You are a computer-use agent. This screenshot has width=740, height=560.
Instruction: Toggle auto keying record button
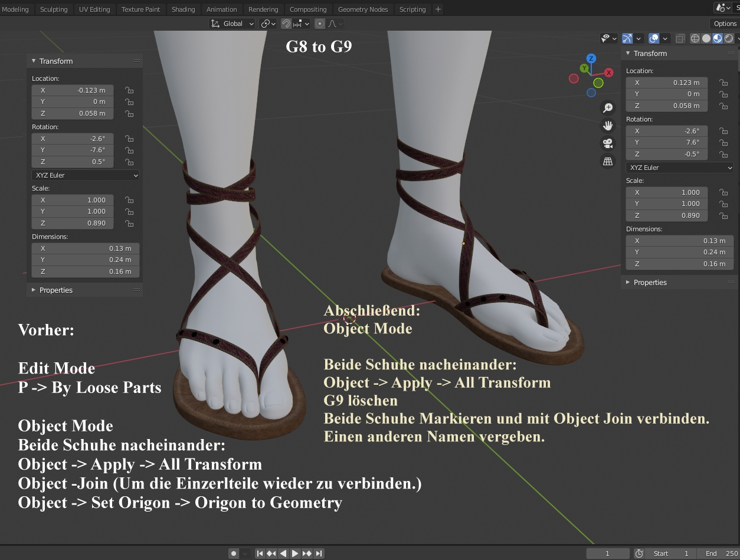tap(234, 554)
